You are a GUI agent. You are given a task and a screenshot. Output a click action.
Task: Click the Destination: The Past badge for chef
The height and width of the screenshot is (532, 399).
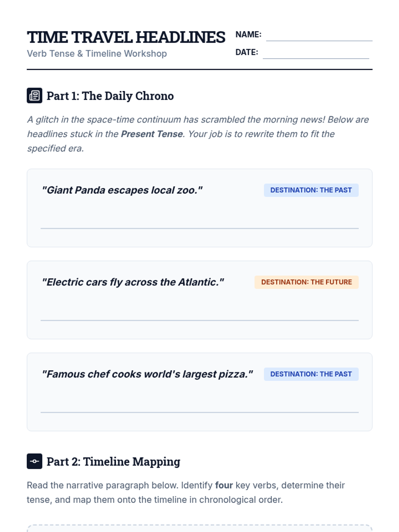311,374
